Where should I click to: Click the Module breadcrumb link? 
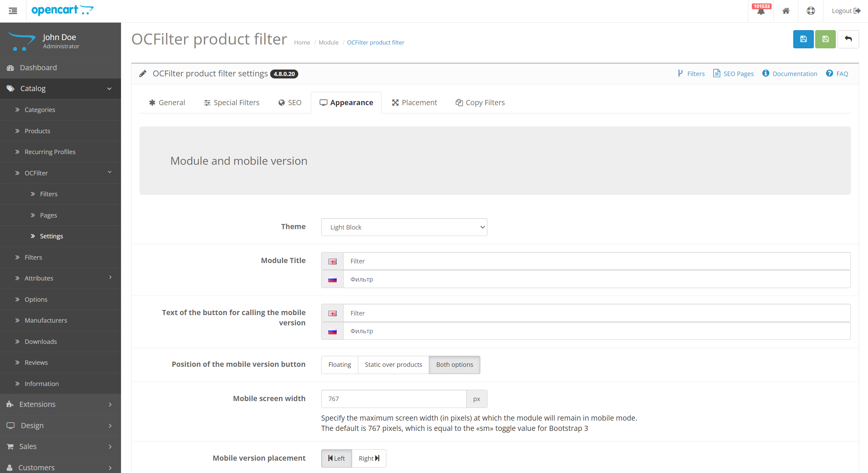click(328, 42)
